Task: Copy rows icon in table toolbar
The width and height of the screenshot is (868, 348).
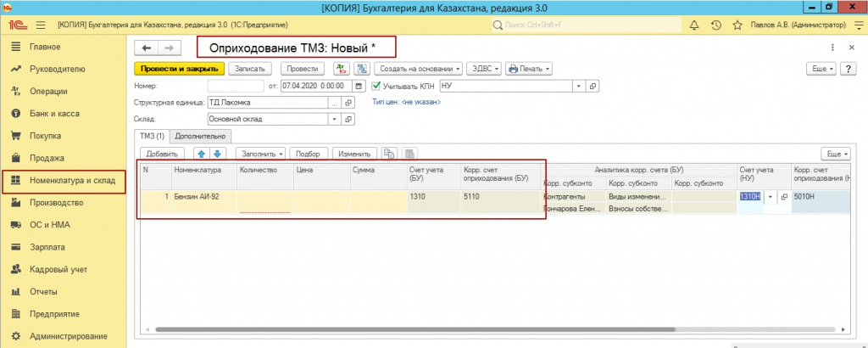Action: click(390, 154)
